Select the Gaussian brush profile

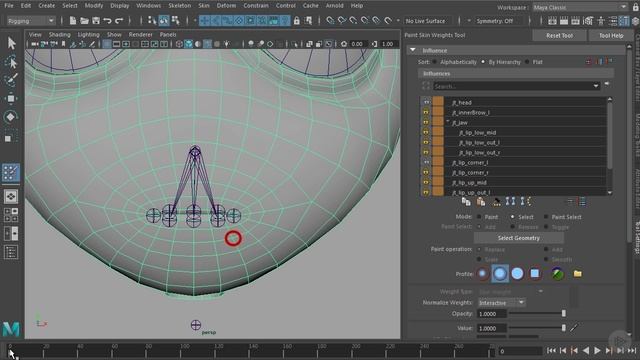click(x=482, y=273)
